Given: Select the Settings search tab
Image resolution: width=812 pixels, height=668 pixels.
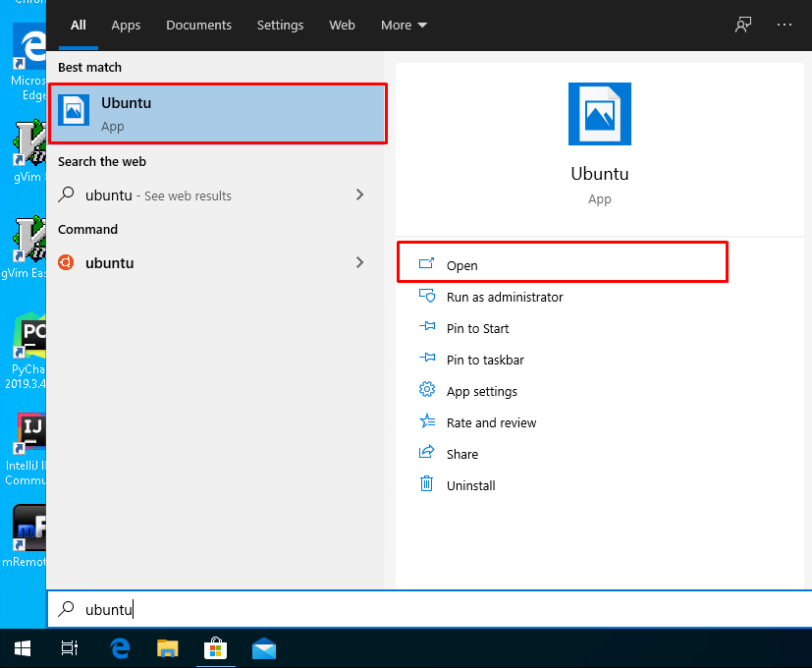Looking at the screenshot, I should tap(280, 25).
